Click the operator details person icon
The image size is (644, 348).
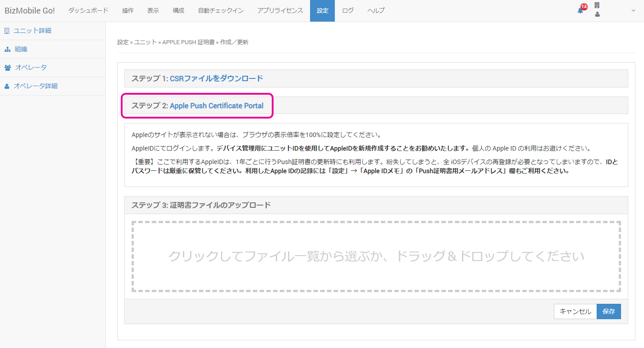(x=7, y=86)
